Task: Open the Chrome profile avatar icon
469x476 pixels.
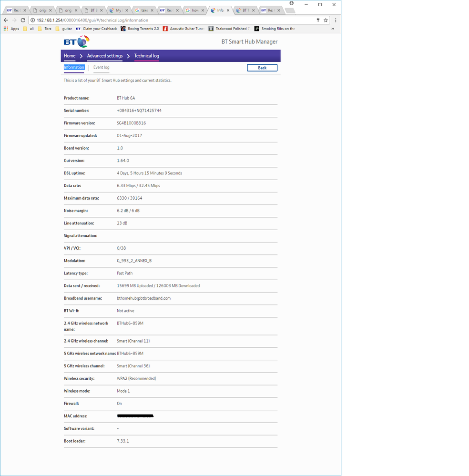Action: 292,3
